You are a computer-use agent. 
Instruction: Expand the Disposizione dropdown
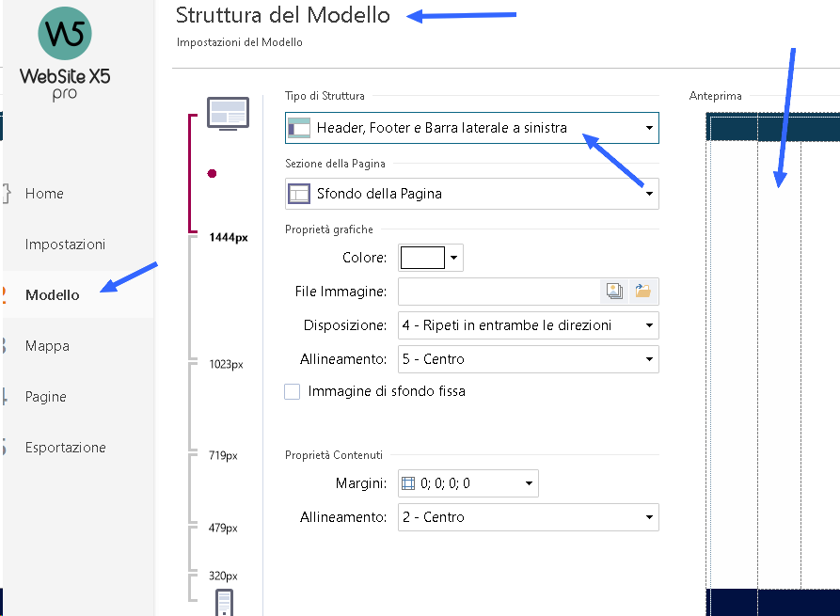[529, 325]
